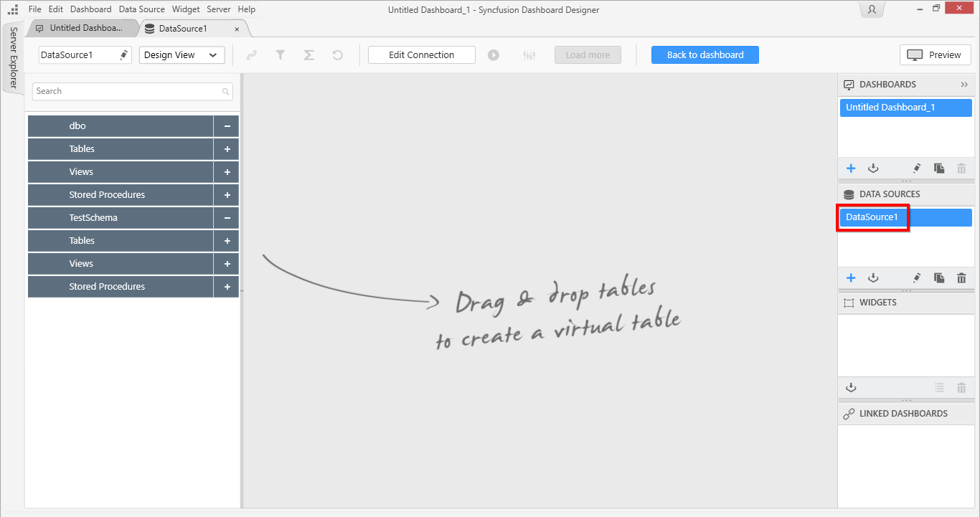Add a new data source with plus icon
The height and width of the screenshot is (517, 980).
tap(851, 278)
